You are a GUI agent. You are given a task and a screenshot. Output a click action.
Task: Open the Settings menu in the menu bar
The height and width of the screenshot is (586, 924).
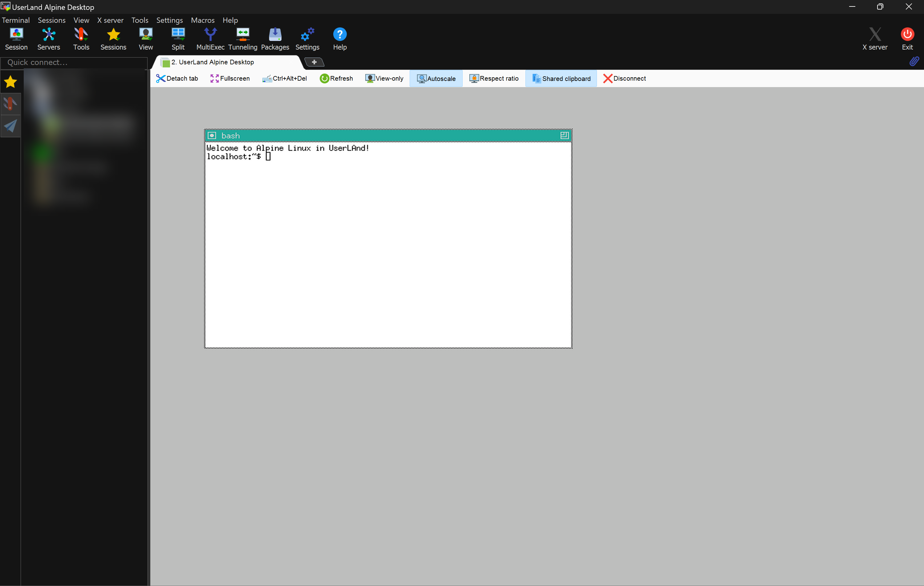170,20
